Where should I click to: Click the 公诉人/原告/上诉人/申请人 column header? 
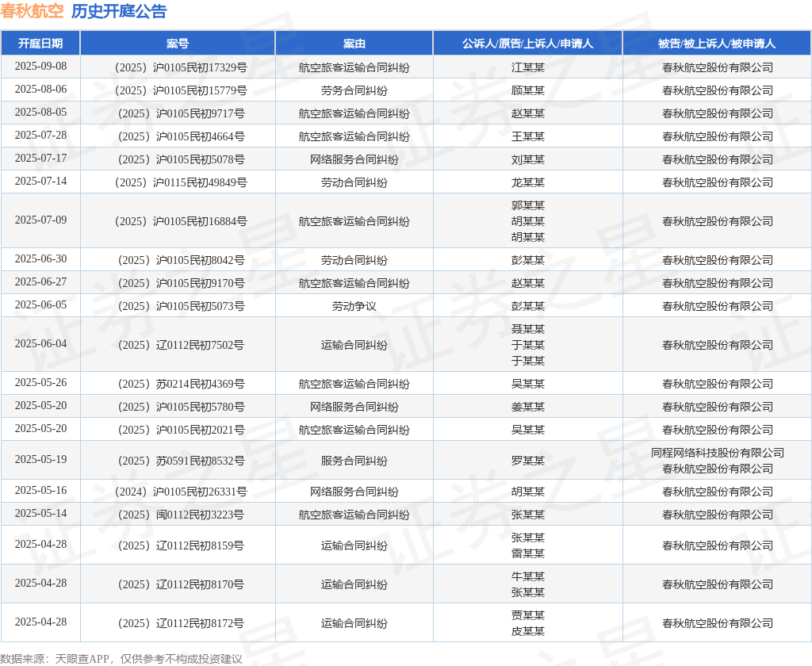[x=527, y=44]
